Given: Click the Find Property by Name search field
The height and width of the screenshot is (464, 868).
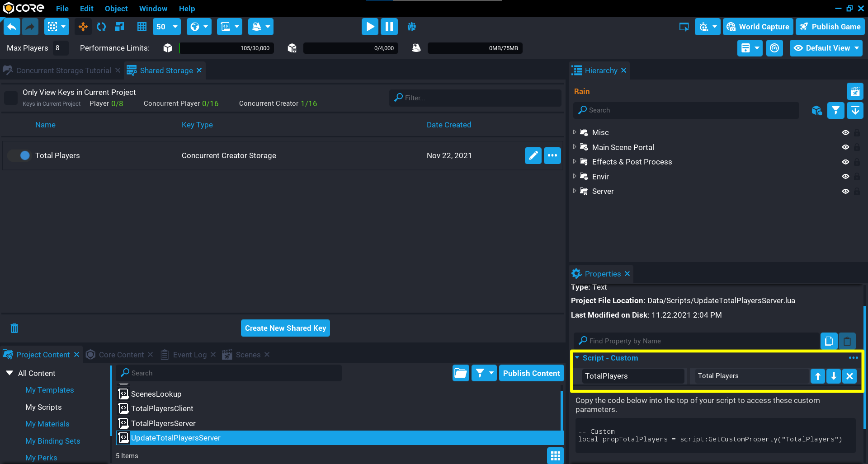Looking at the screenshot, I should pos(696,341).
